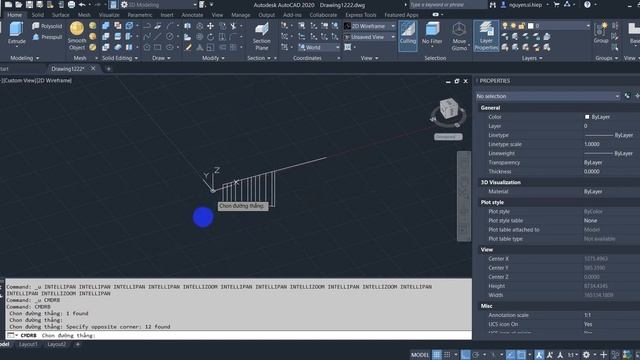Click the Rotate tool in Modify panel
Image resolution: width=640 pixels, height=360 pixels.
tap(210, 37)
